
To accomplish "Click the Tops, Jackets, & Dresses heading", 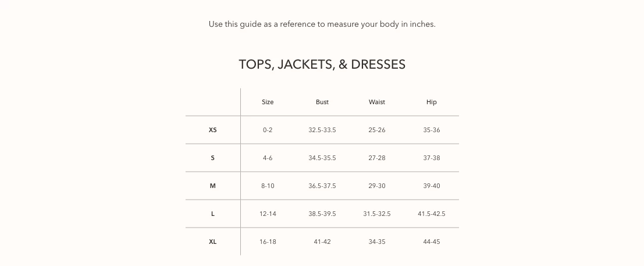I will 322,64.
